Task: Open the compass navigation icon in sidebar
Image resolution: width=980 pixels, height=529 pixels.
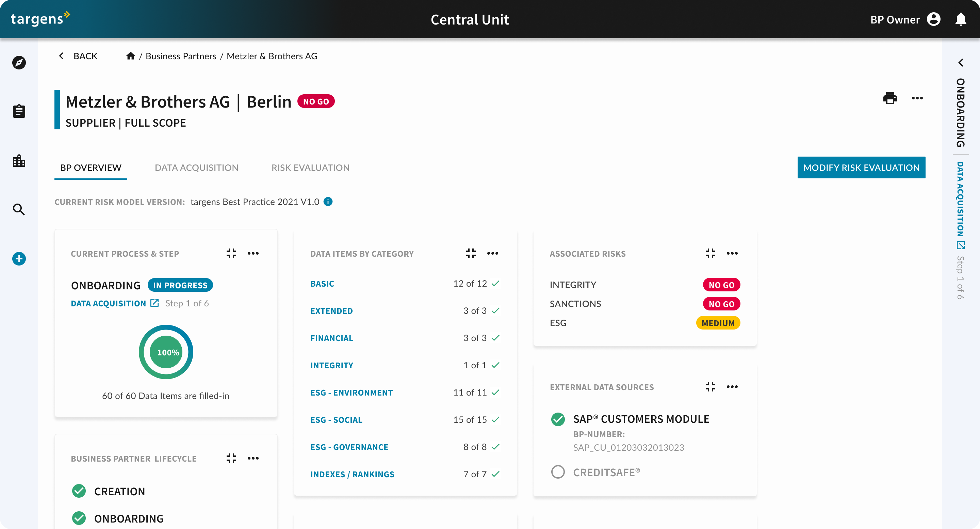Action: pyautogui.click(x=19, y=62)
